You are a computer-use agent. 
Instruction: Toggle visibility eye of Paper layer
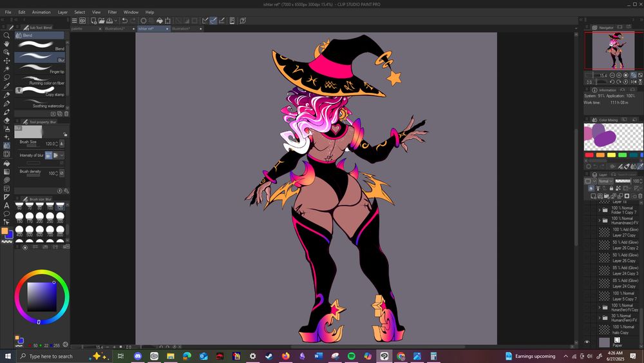[587, 342]
